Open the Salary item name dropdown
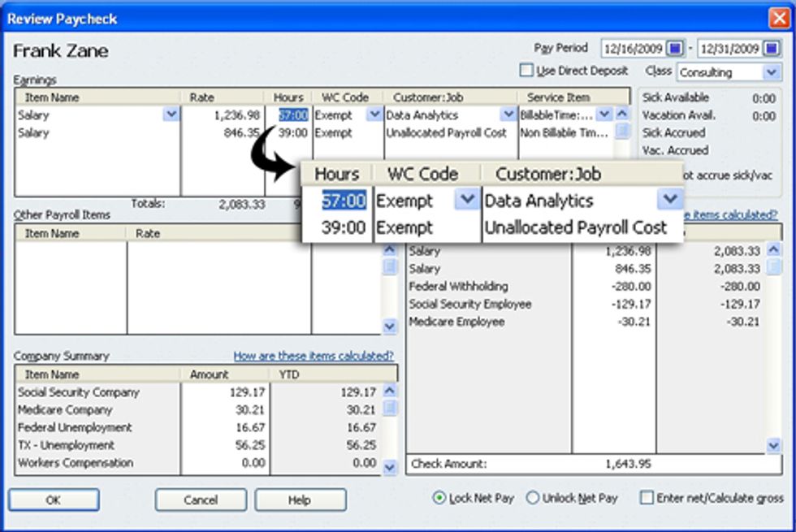Image resolution: width=796 pixels, height=532 pixels. point(171,115)
